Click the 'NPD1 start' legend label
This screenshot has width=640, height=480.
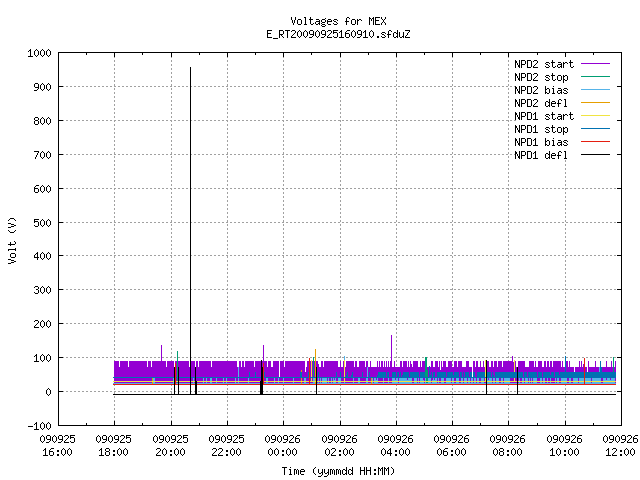click(x=544, y=116)
